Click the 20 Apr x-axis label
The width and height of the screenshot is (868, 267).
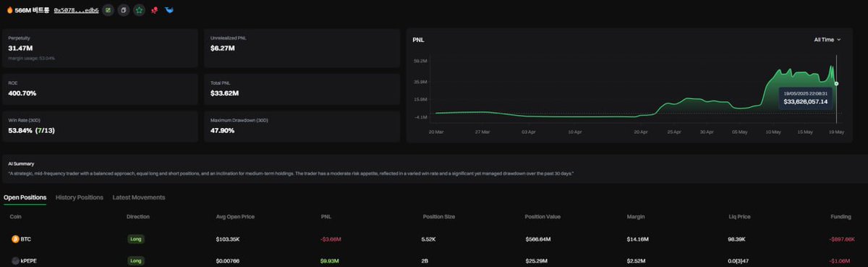641,132
